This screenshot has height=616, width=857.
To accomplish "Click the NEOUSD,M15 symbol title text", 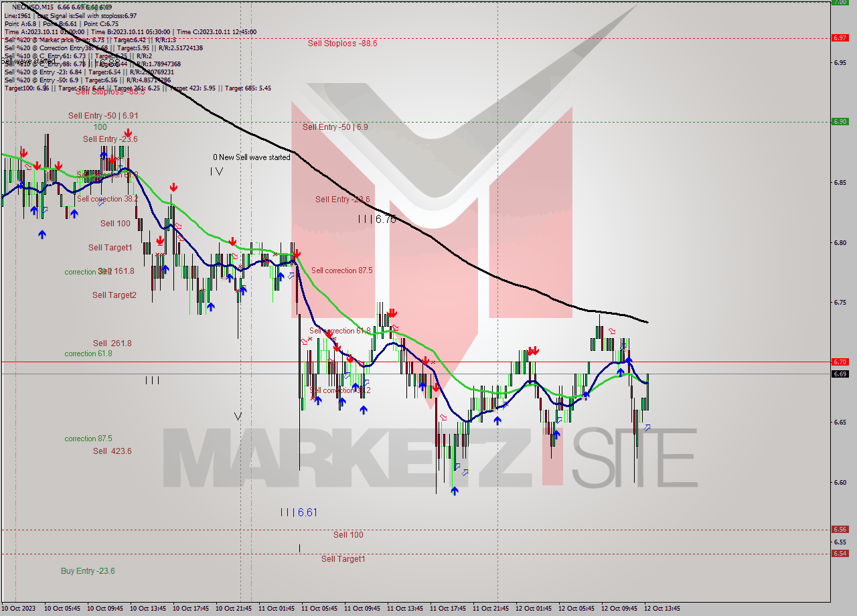I will click(33, 7).
